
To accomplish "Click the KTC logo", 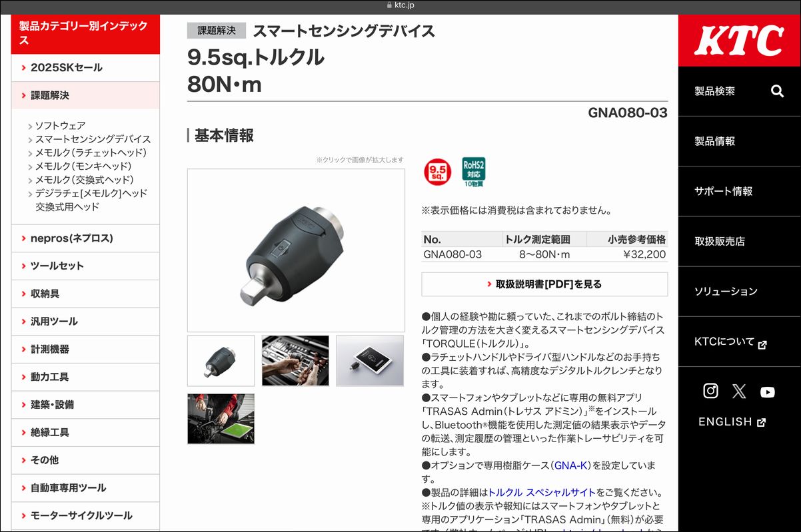I will pyautogui.click(x=739, y=41).
